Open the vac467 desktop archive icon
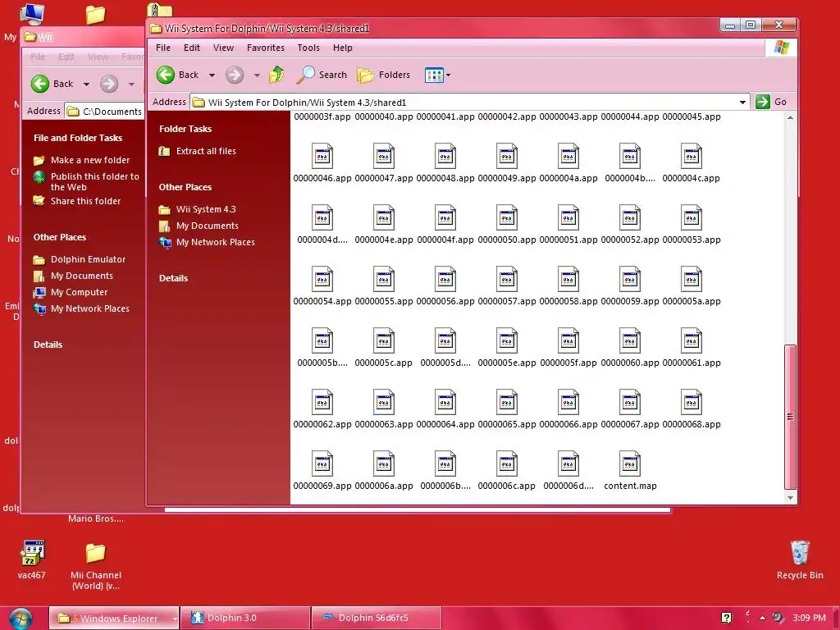 coord(32,554)
